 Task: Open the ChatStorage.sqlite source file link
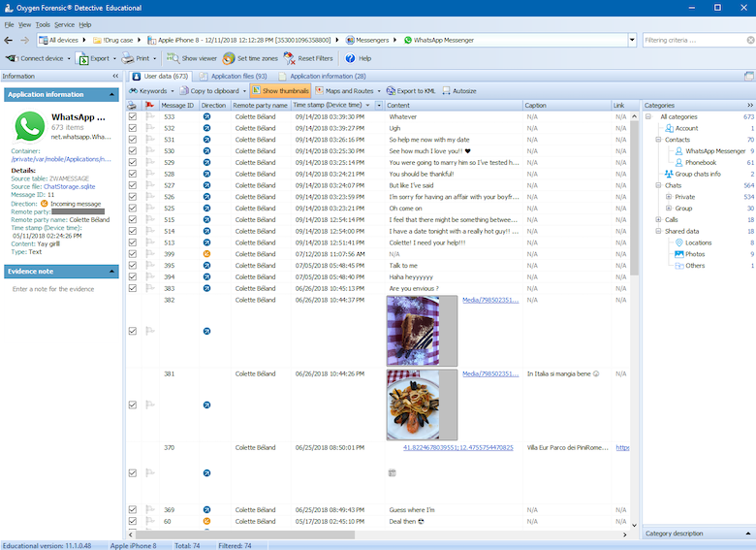pyautogui.click(x=70, y=186)
